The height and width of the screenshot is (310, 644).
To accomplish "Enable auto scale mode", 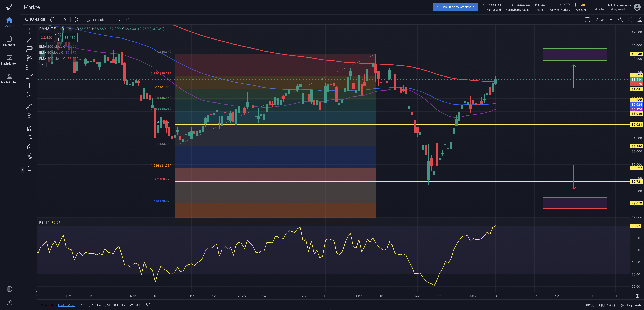I will coord(638,305).
